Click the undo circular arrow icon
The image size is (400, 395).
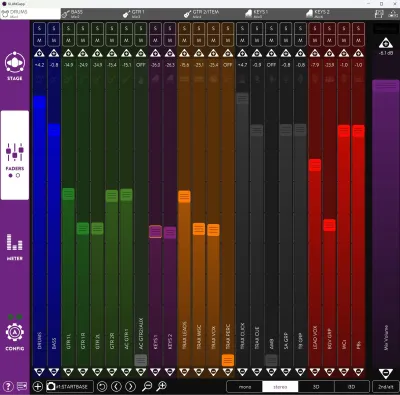tap(102, 386)
